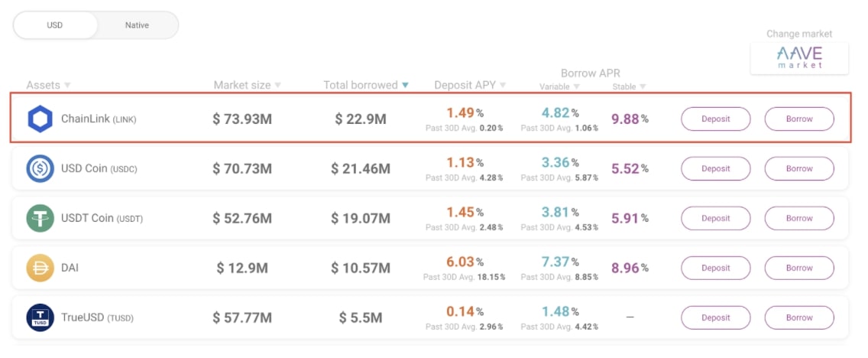The width and height of the screenshot is (868, 358).
Task: Sort by Deposit APY column arrow
Action: 503,86
